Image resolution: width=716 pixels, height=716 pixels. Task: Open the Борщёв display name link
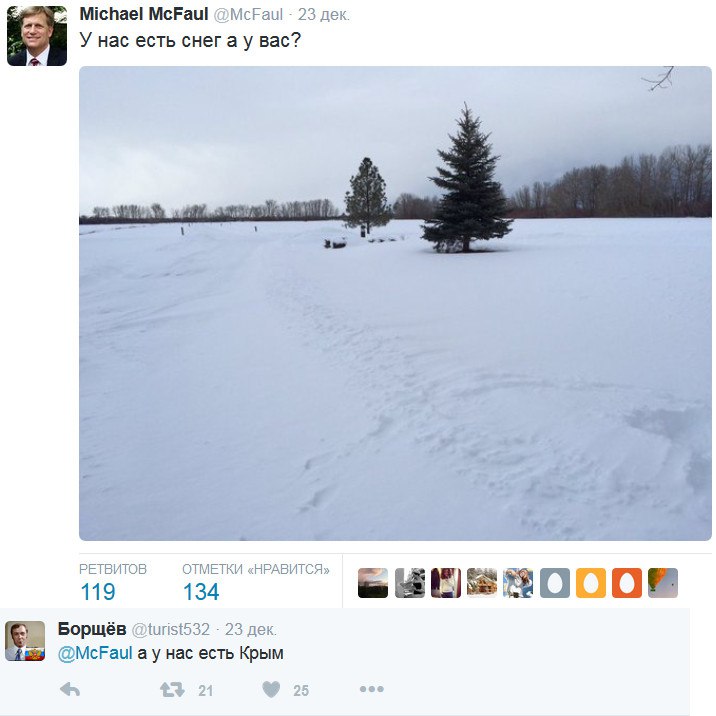point(92,629)
